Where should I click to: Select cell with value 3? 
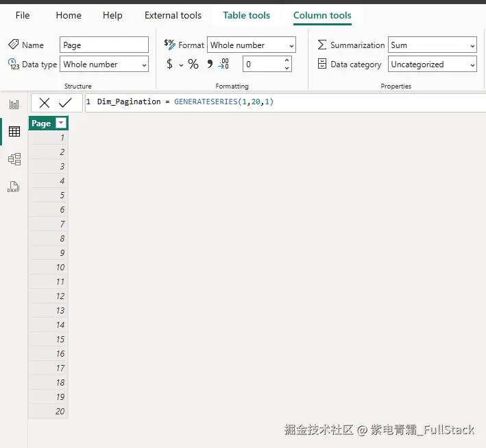49,166
